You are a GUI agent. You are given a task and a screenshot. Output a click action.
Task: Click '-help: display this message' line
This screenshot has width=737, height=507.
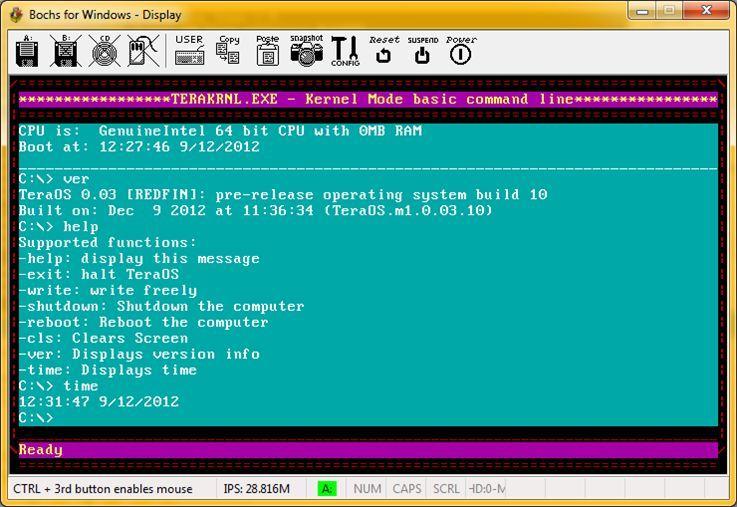pos(139,258)
